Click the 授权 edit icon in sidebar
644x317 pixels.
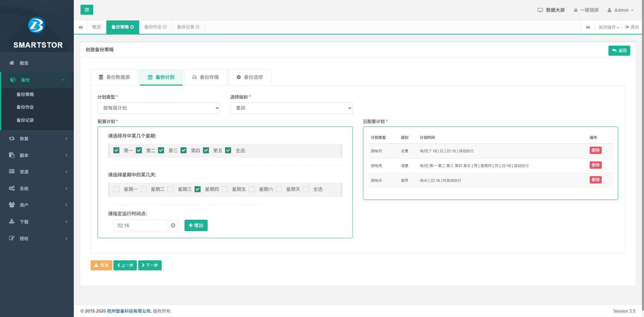tap(12, 238)
